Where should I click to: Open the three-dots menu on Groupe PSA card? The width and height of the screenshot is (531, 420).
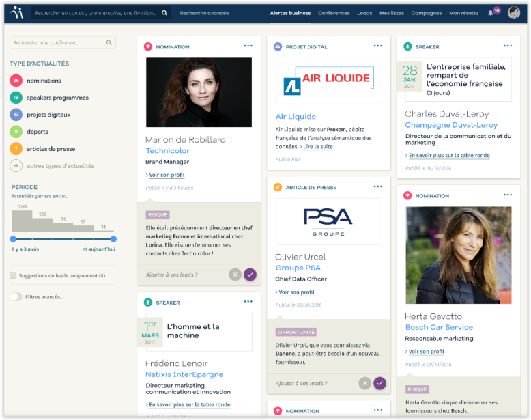point(378,186)
